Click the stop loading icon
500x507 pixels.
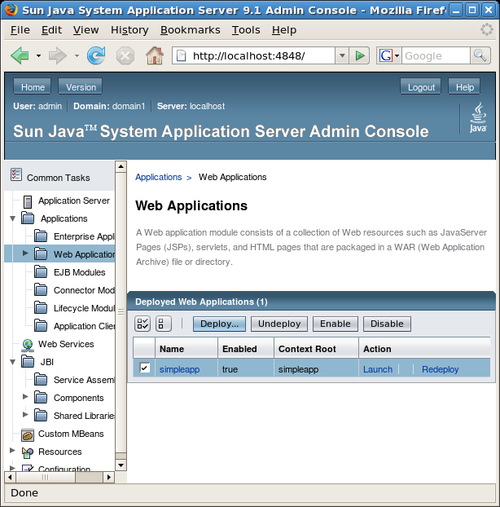coord(125,56)
